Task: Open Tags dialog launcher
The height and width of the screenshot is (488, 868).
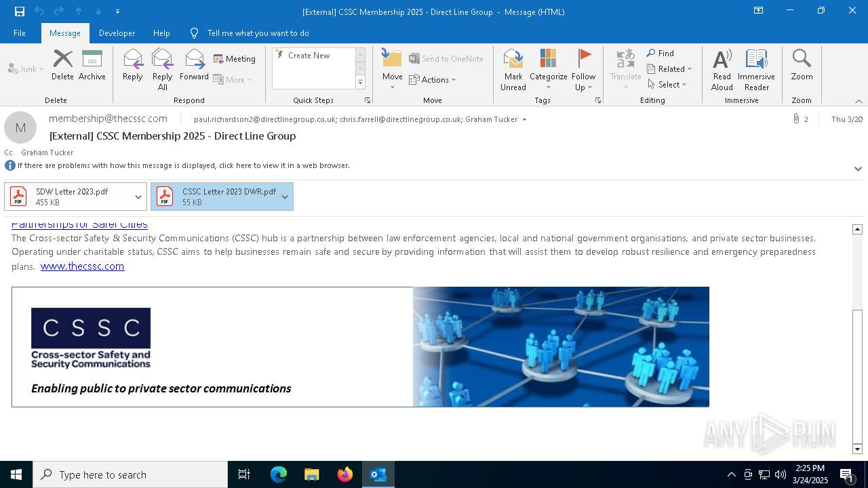Action: pyautogui.click(x=598, y=100)
